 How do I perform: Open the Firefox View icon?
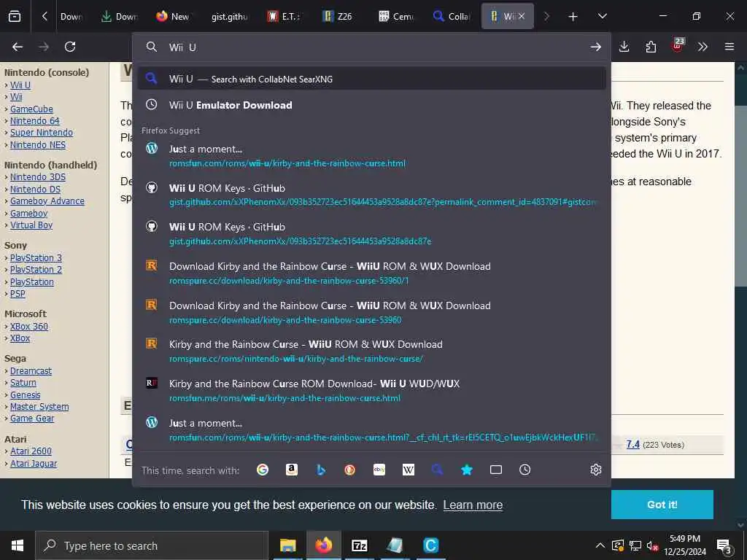(x=15, y=16)
